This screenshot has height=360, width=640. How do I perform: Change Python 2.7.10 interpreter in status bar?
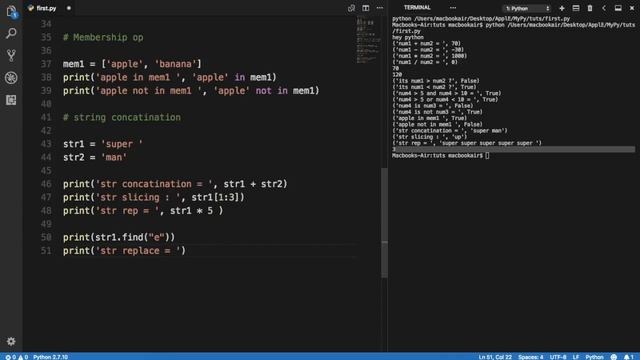[x=51, y=357]
